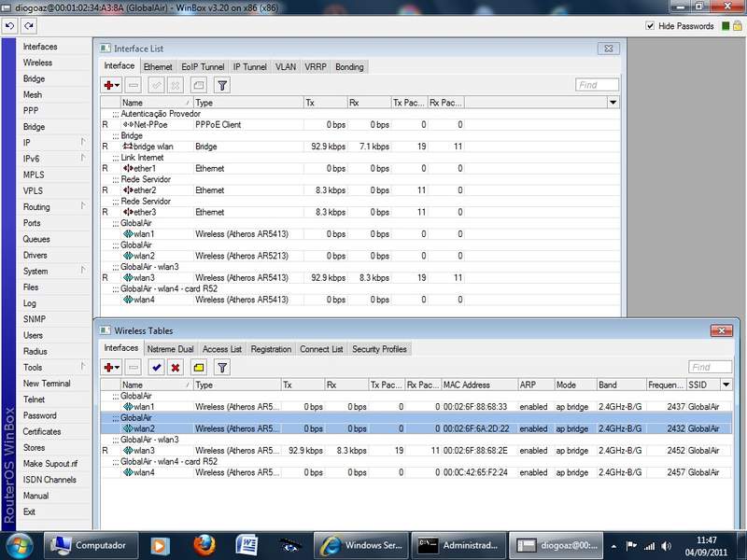Enable selected interface with blue checkmark
Image resolution: width=747 pixels, height=560 pixels.
[x=156, y=368]
